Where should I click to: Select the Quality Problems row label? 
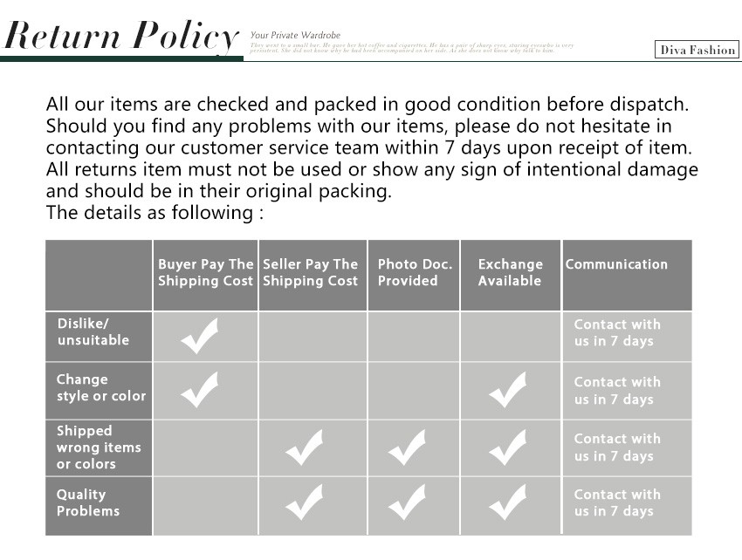point(88,502)
